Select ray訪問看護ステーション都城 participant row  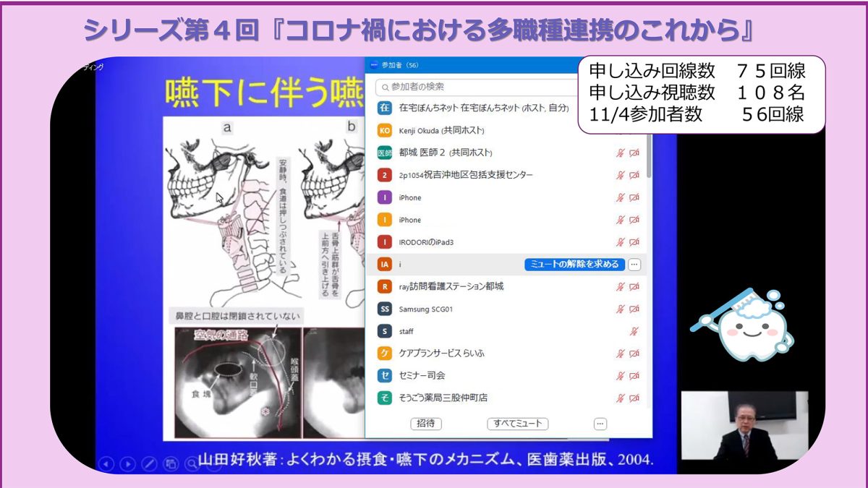click(x=492, y=287)
